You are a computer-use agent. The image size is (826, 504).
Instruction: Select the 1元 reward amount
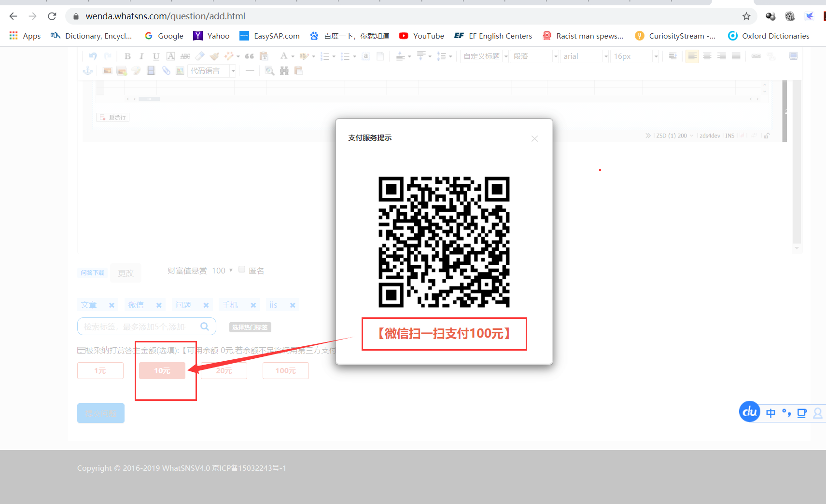click(100, 370)
